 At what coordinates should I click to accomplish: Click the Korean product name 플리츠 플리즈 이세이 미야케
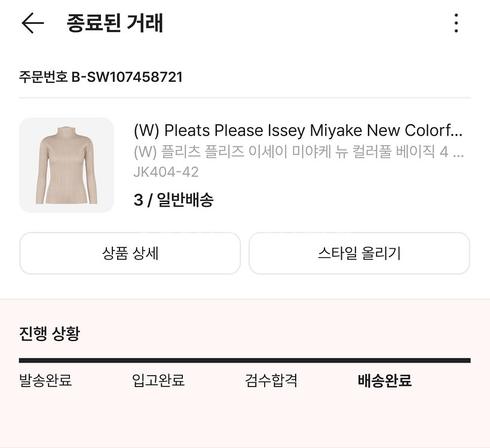tap(298, 152)
